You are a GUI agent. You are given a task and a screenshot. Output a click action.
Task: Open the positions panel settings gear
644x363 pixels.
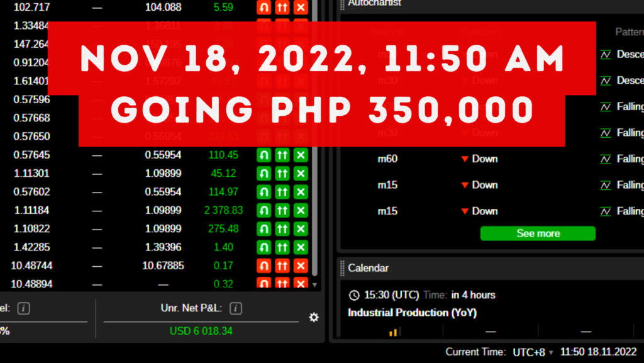[x=314, y=317]
